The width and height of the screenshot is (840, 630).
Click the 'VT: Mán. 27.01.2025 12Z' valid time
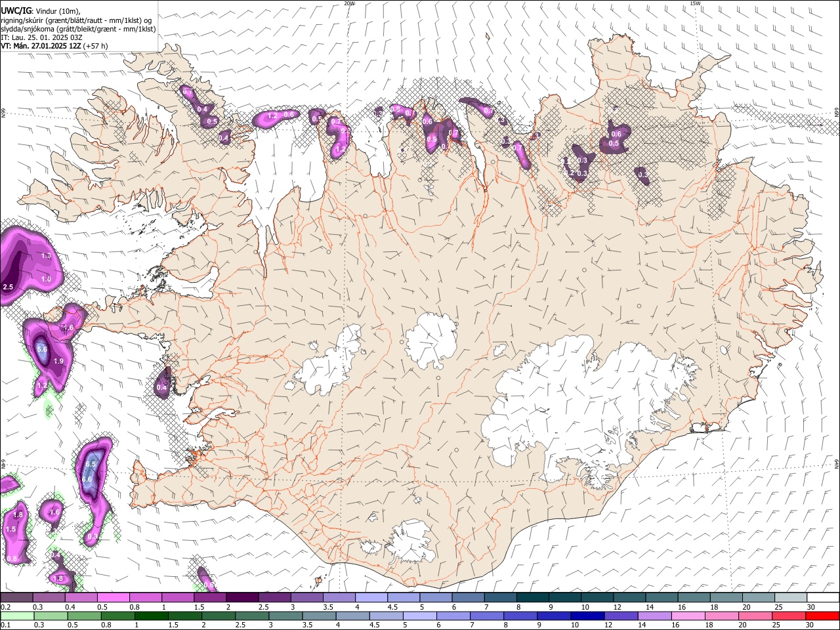pyautogui.click(x=41, y=46)
